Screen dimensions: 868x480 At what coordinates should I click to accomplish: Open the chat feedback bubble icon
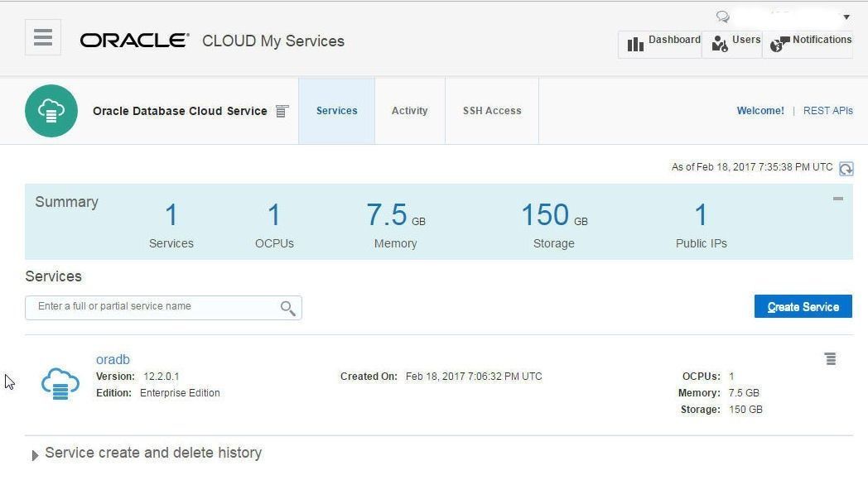tap(722, 17)
